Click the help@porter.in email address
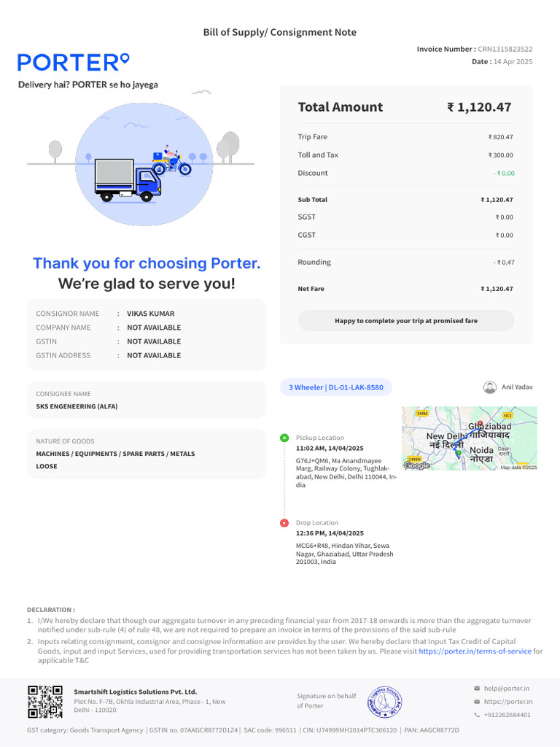 [507, 688]
